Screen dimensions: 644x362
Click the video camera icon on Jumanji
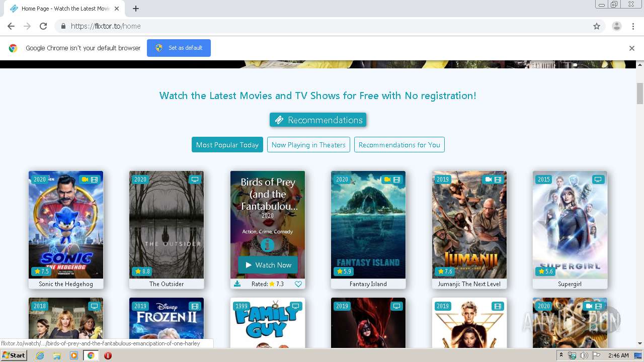[x=488, y=179]
